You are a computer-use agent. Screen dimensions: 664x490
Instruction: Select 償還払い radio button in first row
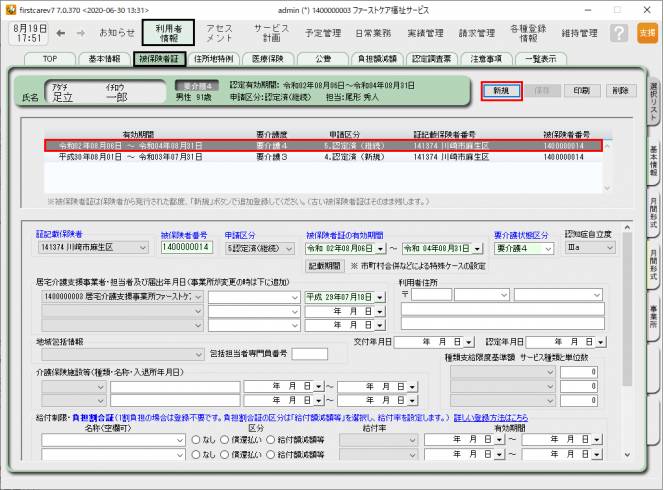coord(227,439)
